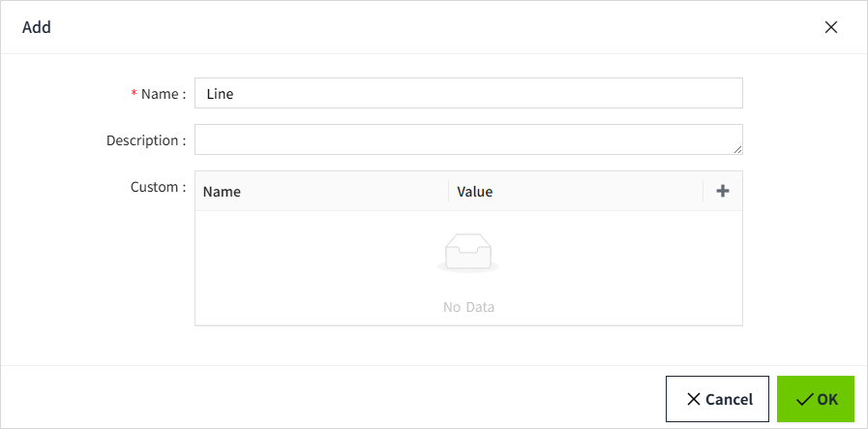Close the Add dialog with X icon
868x429 pixels.
tap(830, 27)
